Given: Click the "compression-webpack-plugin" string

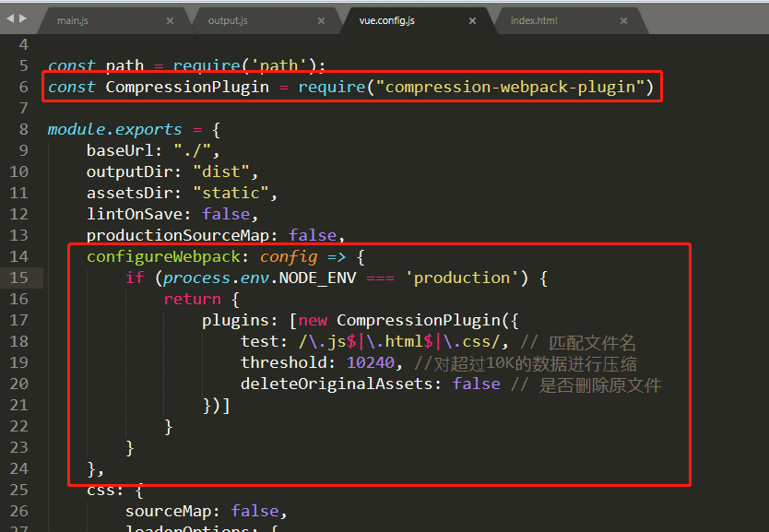Looking at the screenshot, I should pyautogui.click(x=510, y=87).
